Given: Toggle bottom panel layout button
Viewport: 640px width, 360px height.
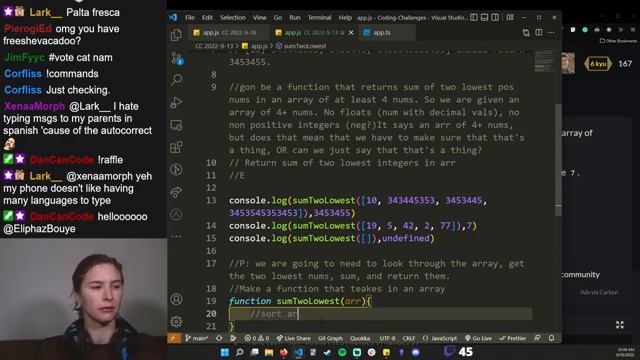Looking at the screenshot, I should (x=484, y=18).
